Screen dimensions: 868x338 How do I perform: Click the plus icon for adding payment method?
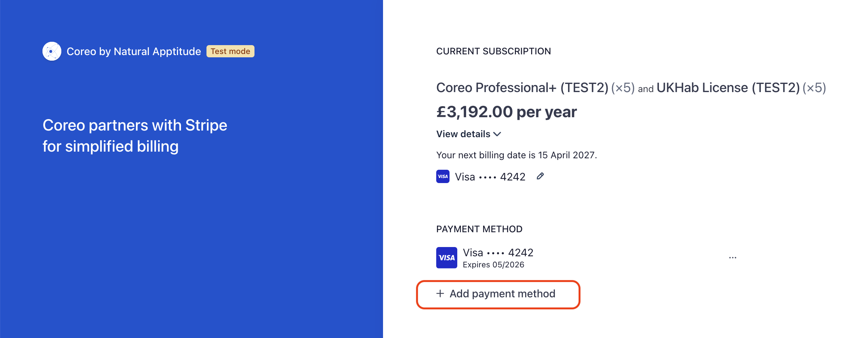(x=440, y=294)
